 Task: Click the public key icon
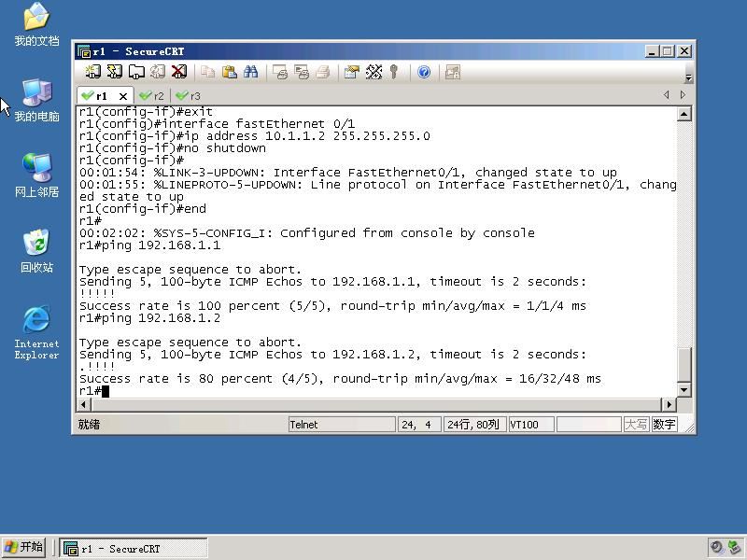pyautogui.click(x=393, y=72)
